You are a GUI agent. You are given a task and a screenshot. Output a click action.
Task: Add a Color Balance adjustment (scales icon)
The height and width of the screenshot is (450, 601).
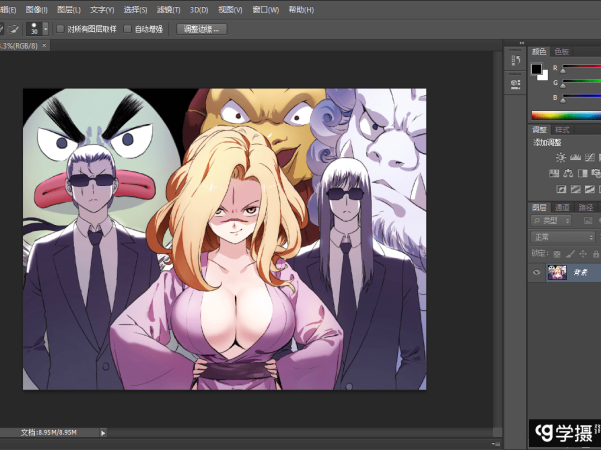point(568,174)
